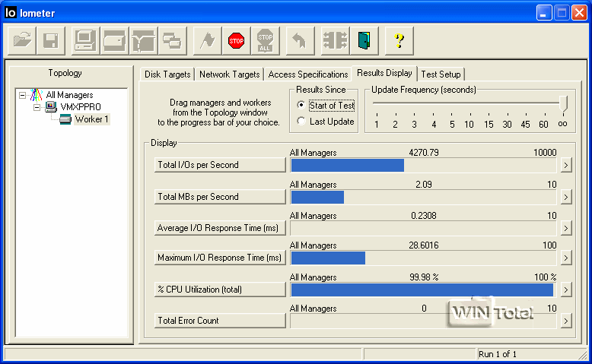Click Run 1 of 1 status text

497,354
